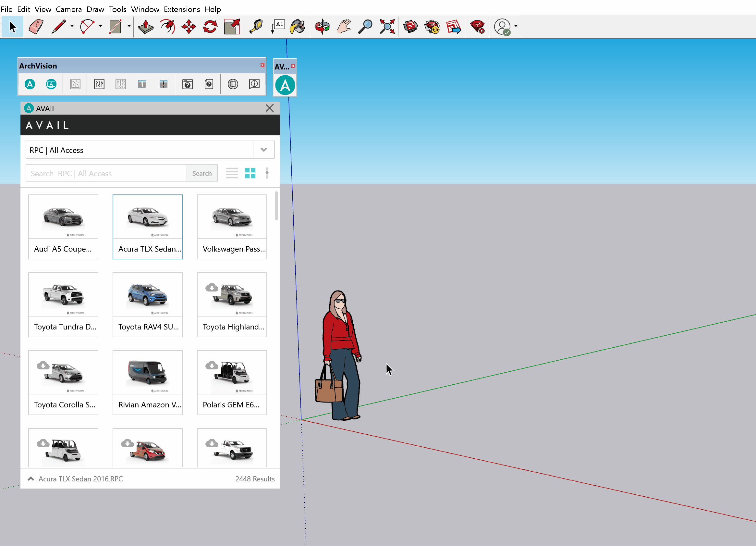The height and width of the screenshot is (546, 756).
Task: Select the Eraser tool
Action: [x=36, y=26]
